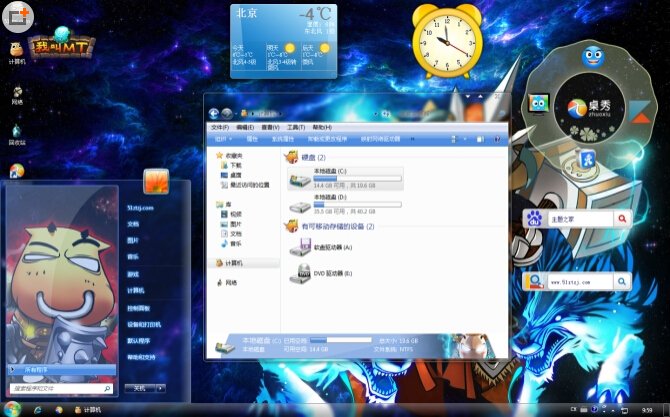Go back using the Explorer back arrow
Screen dimensions: 670x417
pos(214,114)
